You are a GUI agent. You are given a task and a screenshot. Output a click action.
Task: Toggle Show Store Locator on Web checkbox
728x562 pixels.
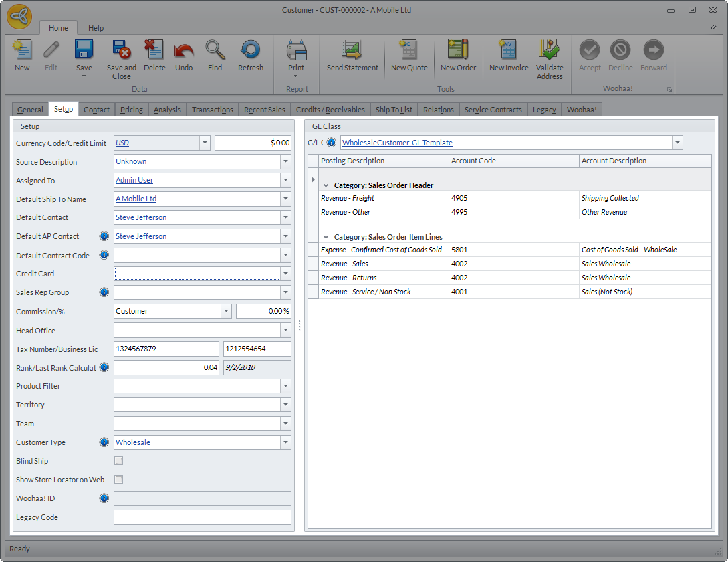tap(119, 480)
